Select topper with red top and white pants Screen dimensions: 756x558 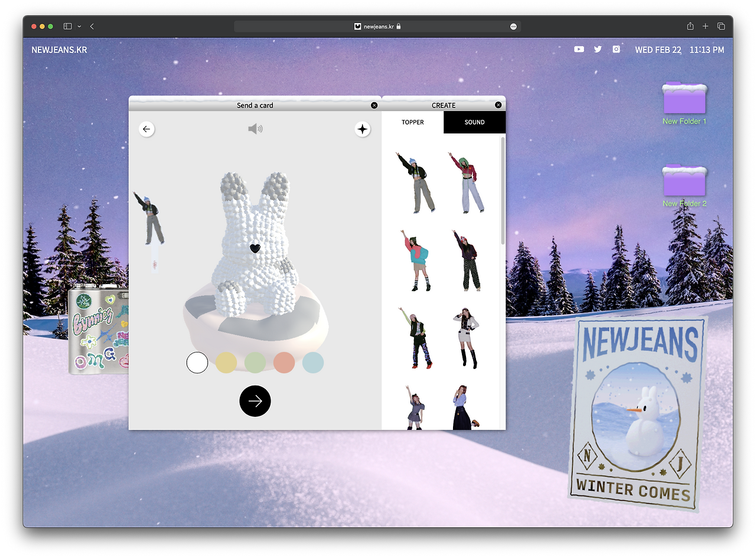[x=467, y=182]
